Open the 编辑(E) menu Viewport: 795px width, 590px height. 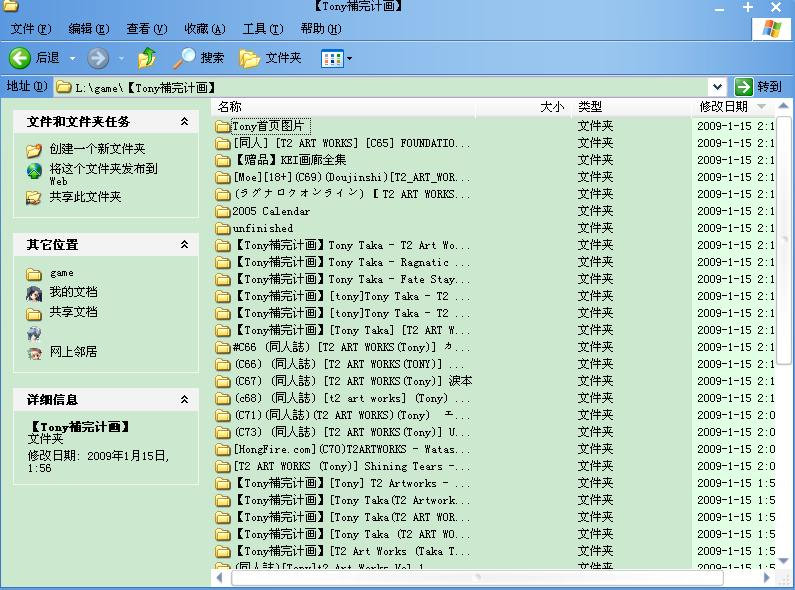(89, 28)
